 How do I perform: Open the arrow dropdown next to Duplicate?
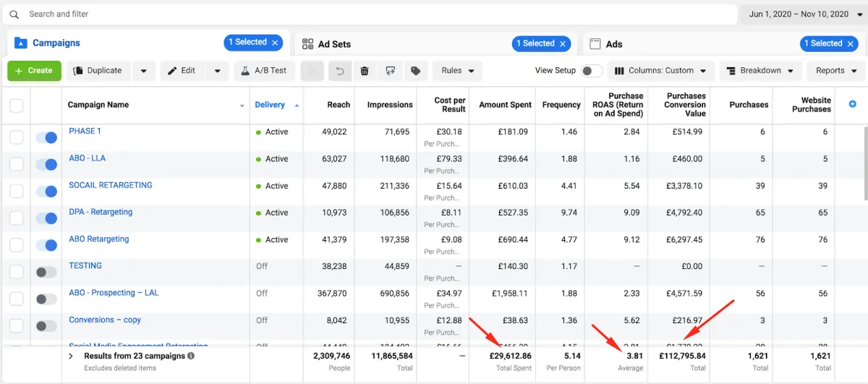click(x=144, y=71)
